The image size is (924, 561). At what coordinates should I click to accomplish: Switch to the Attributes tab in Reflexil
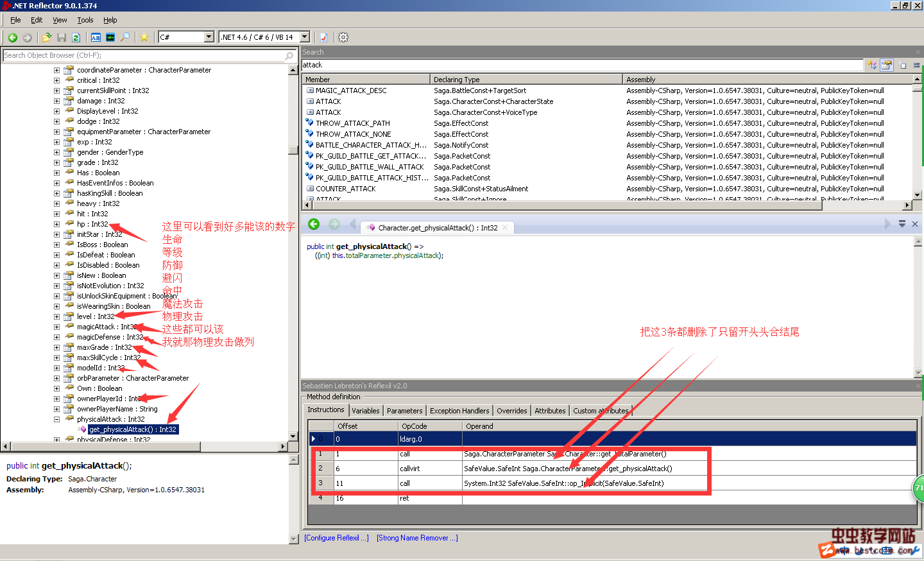550,411
